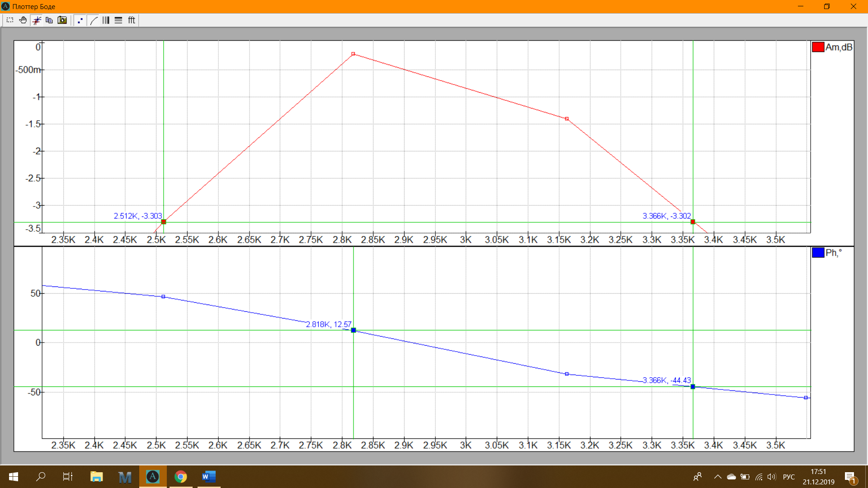Check the battery status icon
Viewport: 868px width, 488px height.
745,477
